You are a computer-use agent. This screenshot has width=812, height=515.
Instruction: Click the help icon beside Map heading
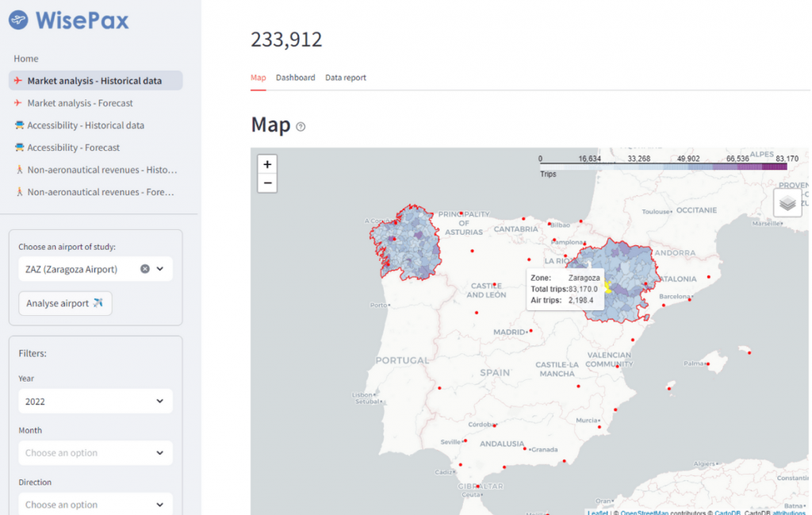[x=301, y=127]
